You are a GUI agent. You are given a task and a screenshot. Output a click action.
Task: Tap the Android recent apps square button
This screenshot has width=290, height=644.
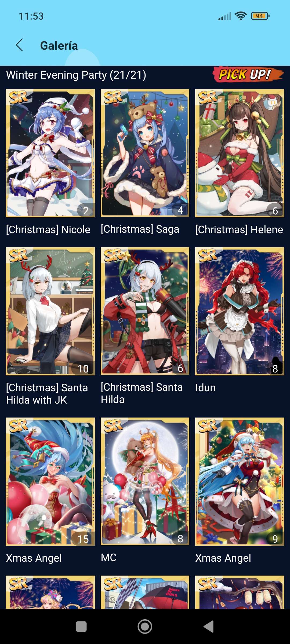[x=81, y=627]
